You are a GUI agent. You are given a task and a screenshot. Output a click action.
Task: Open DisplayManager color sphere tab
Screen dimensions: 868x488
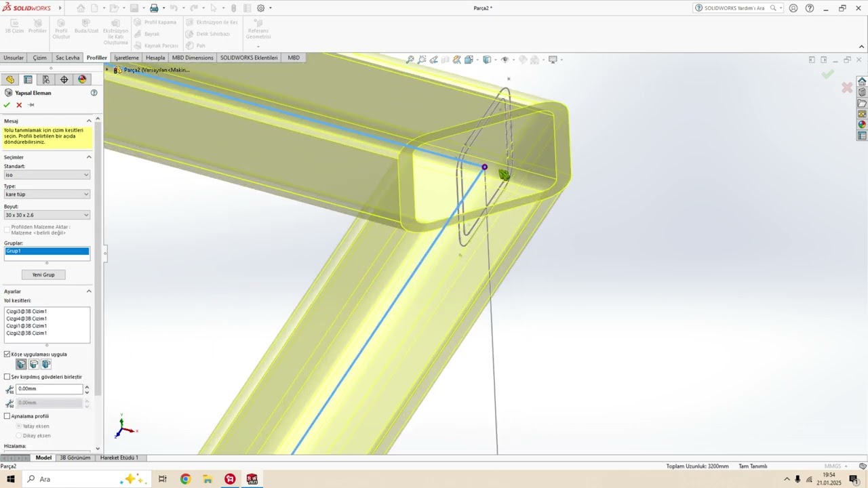pos(82,79)
